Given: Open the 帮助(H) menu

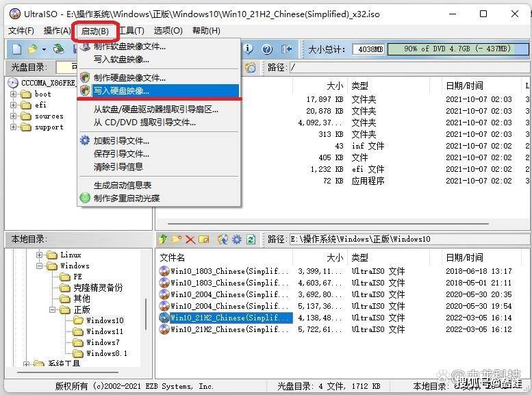Looking at the screenshot, I should click(x=206, y=31).
